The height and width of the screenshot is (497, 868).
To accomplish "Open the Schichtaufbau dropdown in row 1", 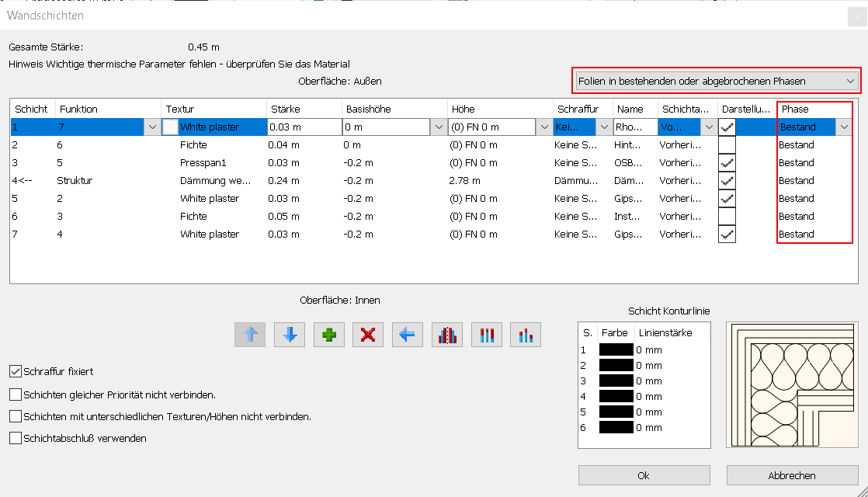I will tap(709, 127).
